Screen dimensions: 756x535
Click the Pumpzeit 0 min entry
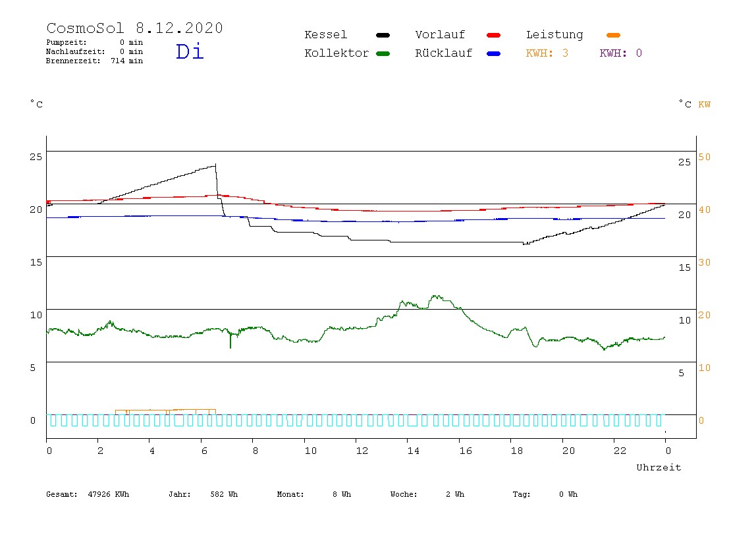[95, 42]
